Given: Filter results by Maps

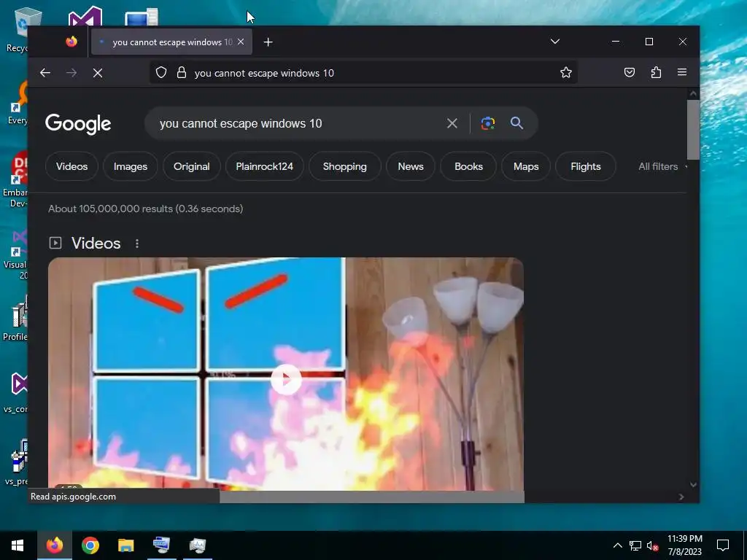Looking at the screenshot, I should point(526,166).
